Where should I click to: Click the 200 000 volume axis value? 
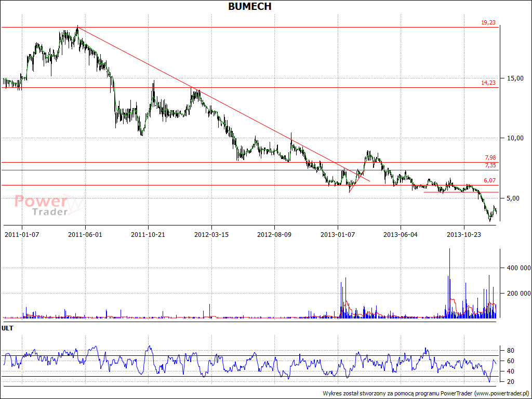(519, 293)
